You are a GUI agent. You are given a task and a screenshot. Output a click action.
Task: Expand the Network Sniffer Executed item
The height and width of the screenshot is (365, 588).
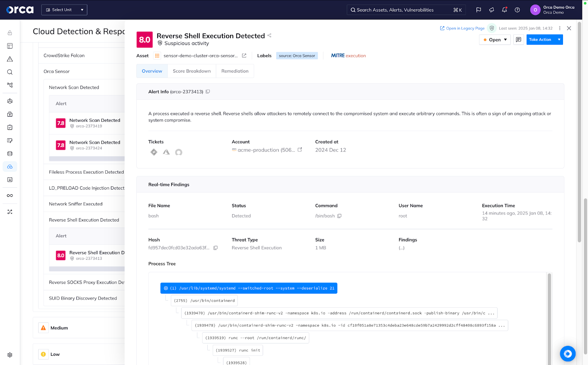click(x=76, y=204)
